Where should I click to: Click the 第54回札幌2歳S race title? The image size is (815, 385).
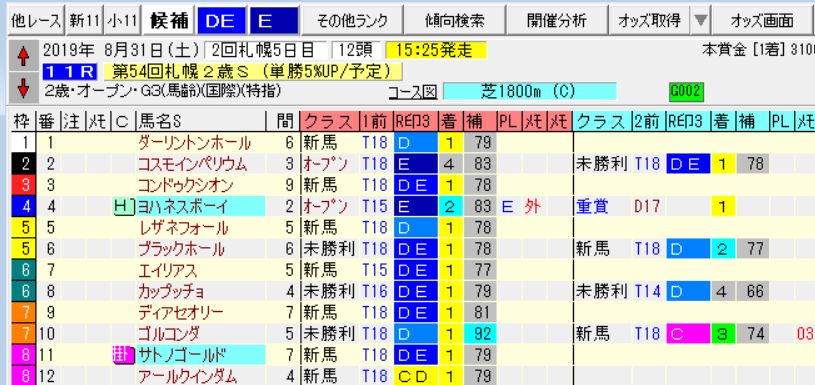[x=253, y=71]
